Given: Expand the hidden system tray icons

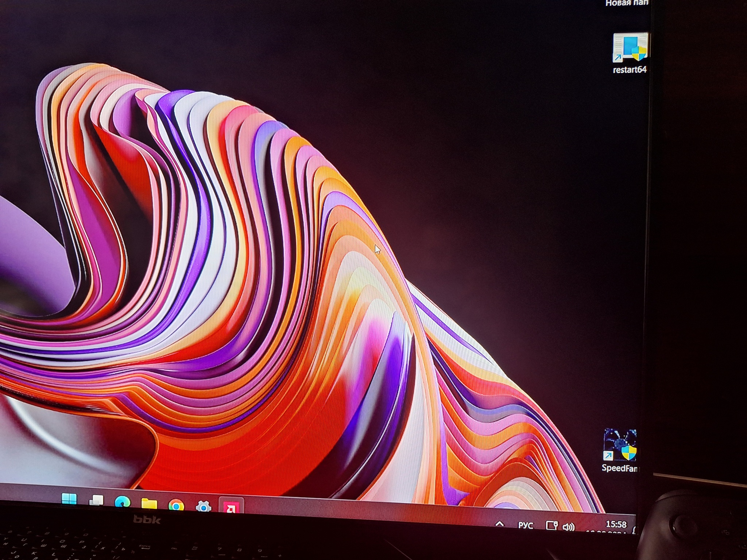Looking at the screenshot, I should (500, 524).
